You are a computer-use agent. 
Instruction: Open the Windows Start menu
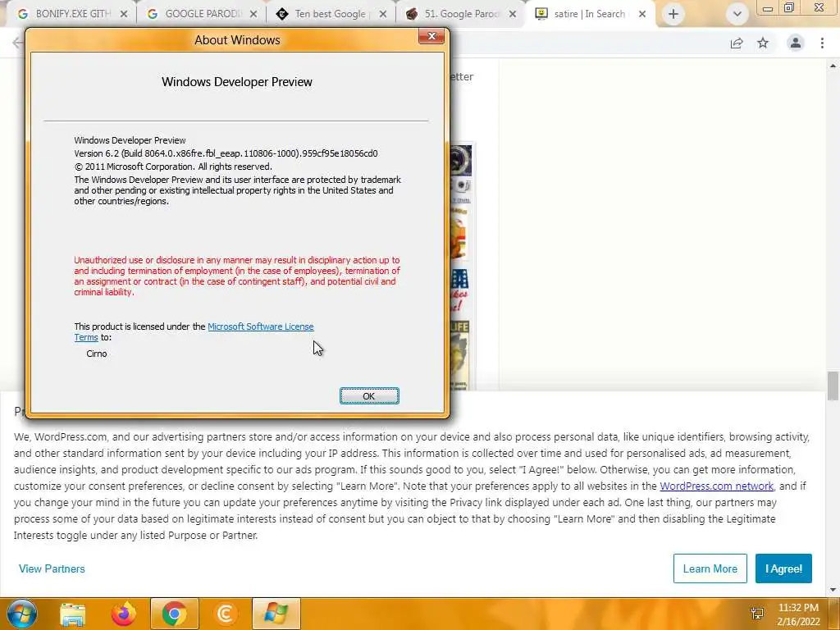point(22,614)
